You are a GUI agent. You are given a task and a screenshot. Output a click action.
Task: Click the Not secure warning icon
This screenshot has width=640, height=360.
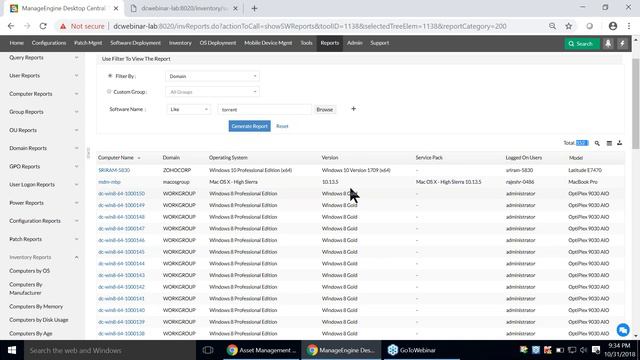(x=63, y=26)
